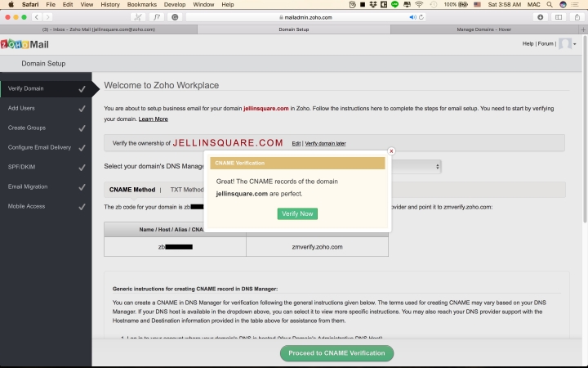Click Spotlight search icon
Image resolution: width=588 pixels, height=368 pixels.
click(x=550, y=5)
